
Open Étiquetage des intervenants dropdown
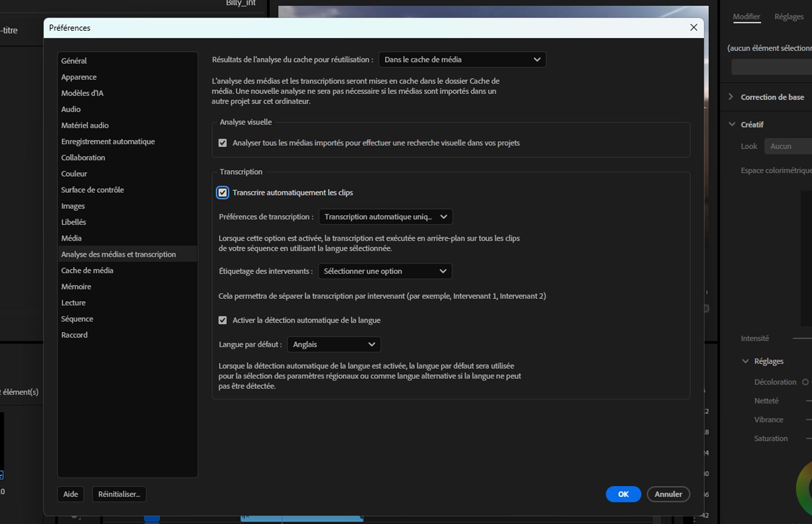click(x=384, y=271)
